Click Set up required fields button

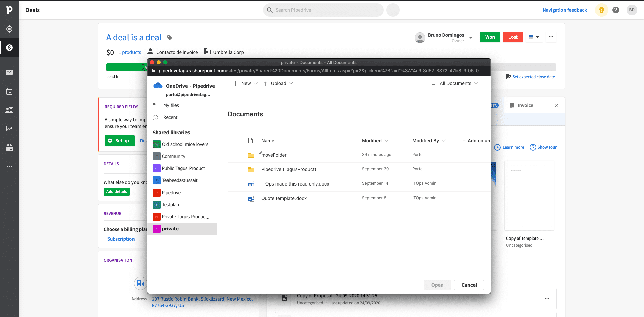[x=119, y=141]
